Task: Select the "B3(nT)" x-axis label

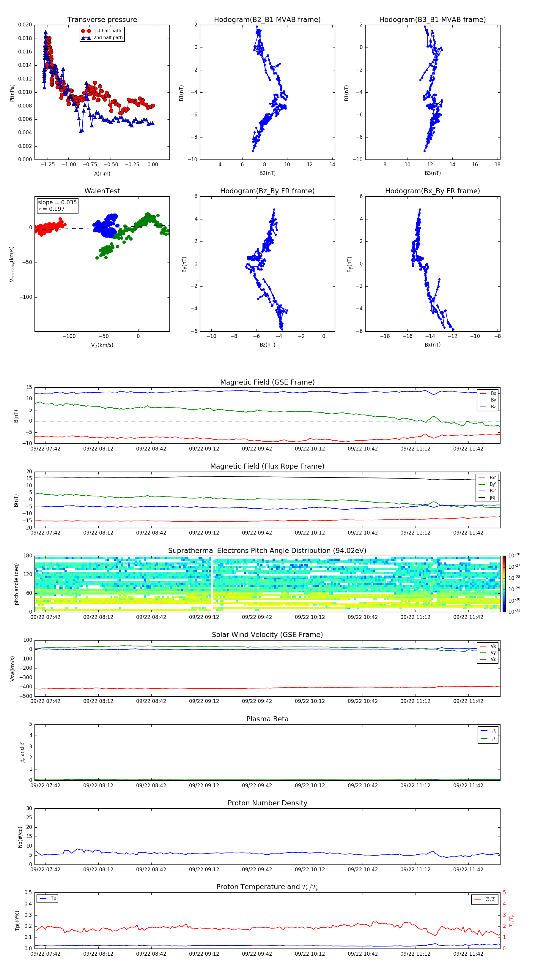Action: 432,173
